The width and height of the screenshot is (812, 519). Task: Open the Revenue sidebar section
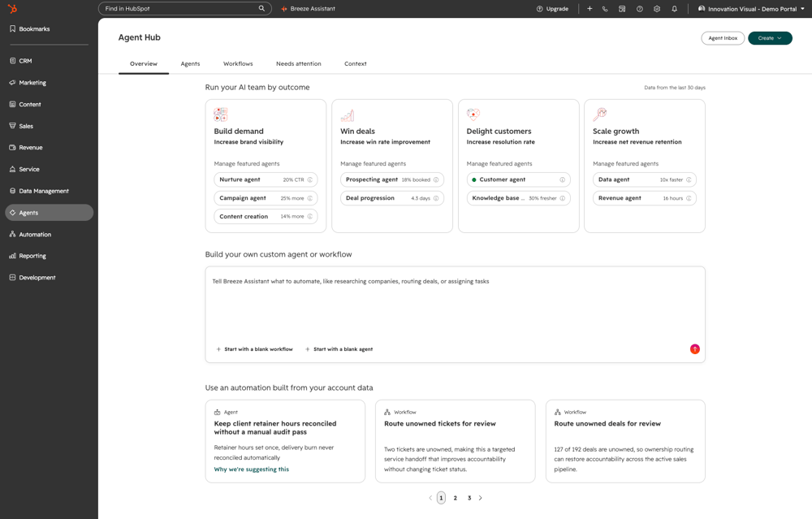click(26, 148)
